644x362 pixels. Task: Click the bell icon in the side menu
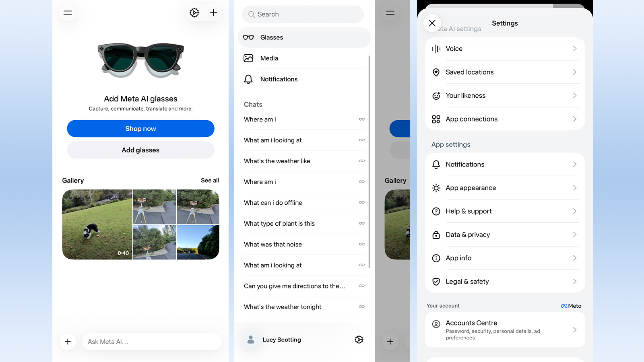(248, 79)
